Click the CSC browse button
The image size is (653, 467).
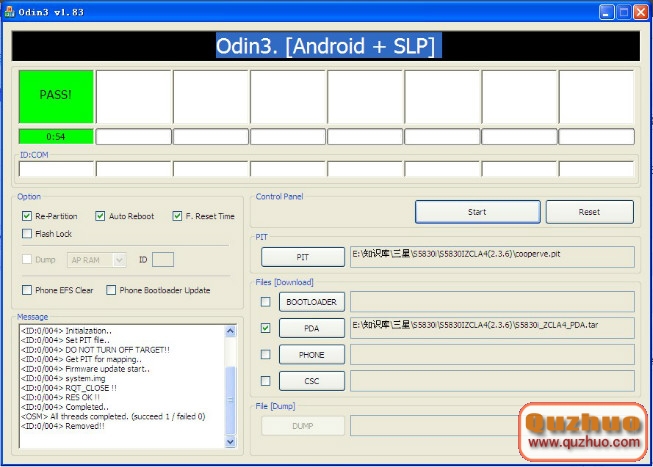[312, 381]
